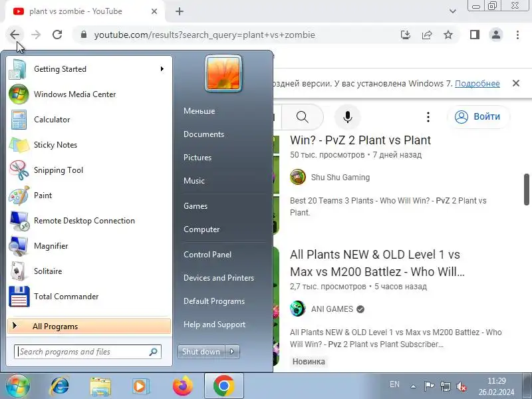Start voice search with microphone
The height and width of the screenshot is (399, 532).
(347, 117)
